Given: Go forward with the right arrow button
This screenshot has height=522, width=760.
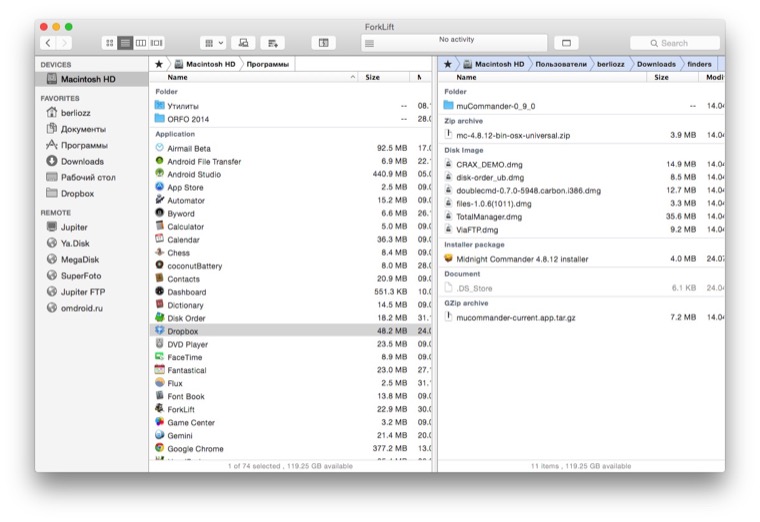Looking at the screenshot, I should click(x=64, y=43).
